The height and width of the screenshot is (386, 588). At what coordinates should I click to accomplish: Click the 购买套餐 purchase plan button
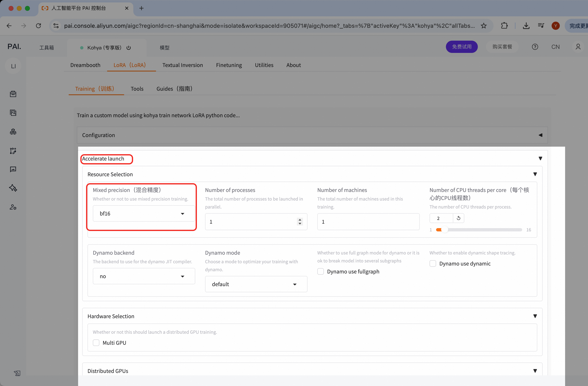(502, 47)
